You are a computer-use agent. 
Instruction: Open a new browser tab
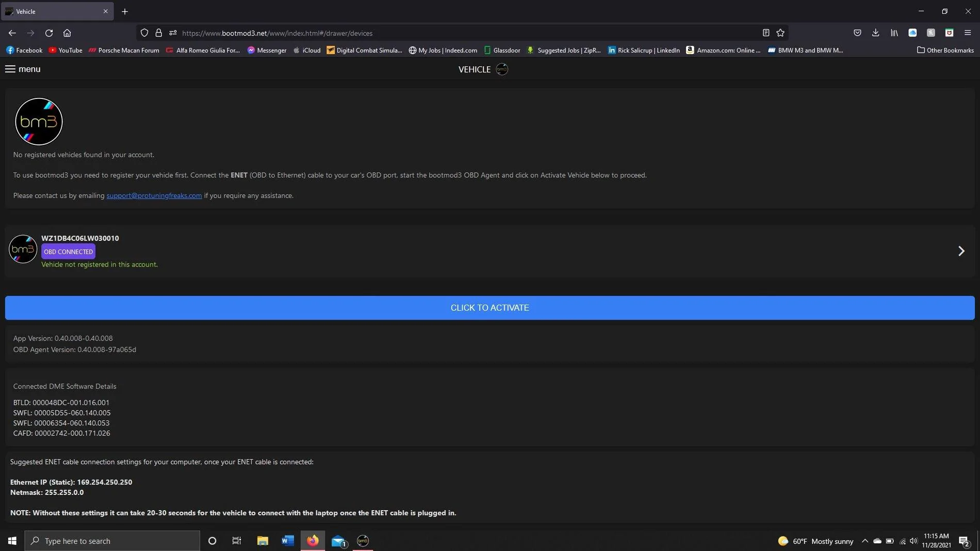(x=125, y=11)
